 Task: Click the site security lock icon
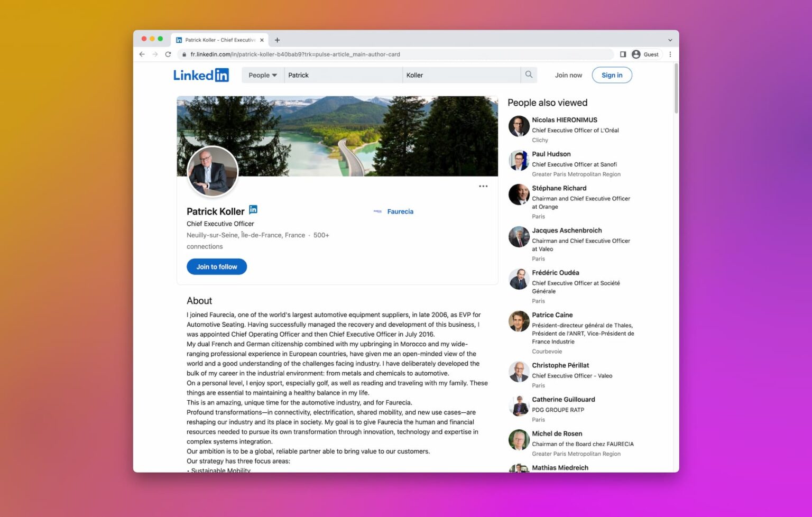coord(183,54)
